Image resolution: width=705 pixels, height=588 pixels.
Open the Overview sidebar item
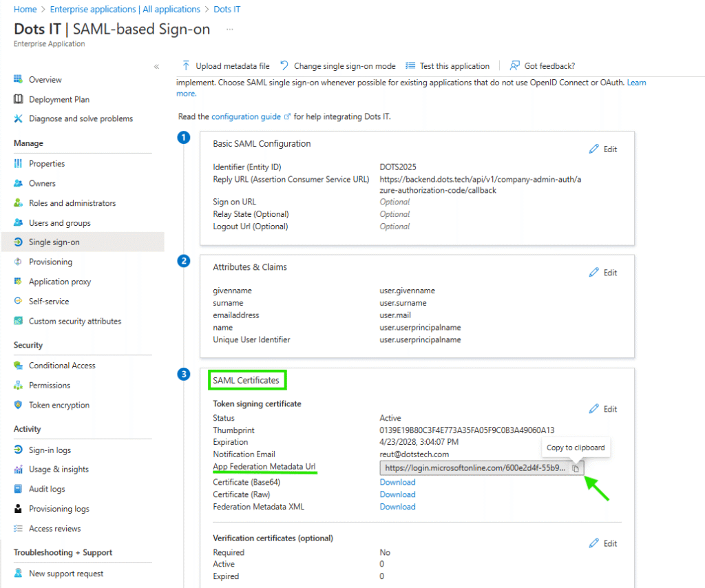click(45, 80)
